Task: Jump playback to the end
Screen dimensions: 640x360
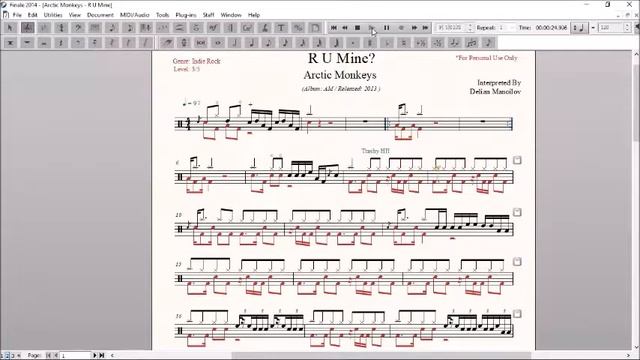Action: click(x=425, y=28)
